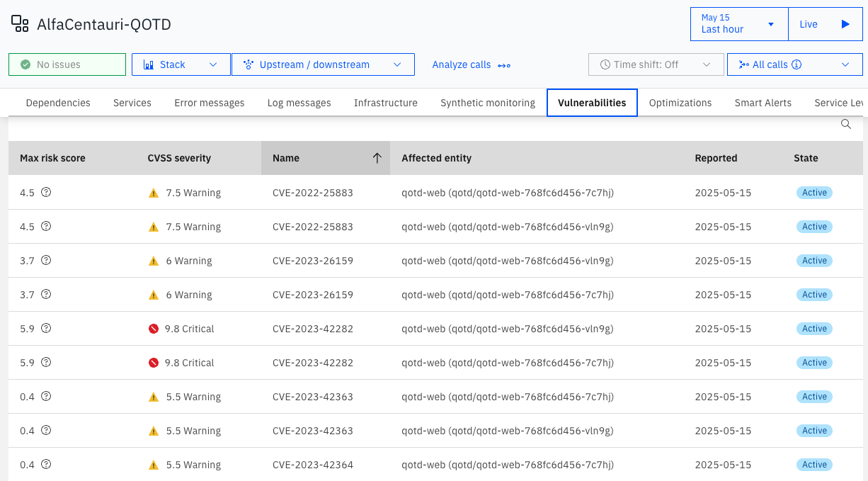Viewport: 868px width, 481px height.
Task: Click the info icon in All calls
Action: click(796, 64)
